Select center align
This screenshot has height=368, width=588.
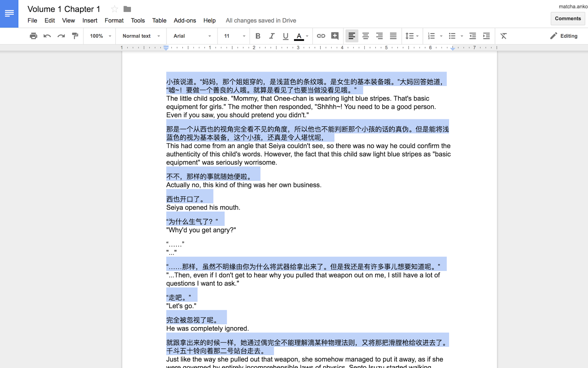366,36
